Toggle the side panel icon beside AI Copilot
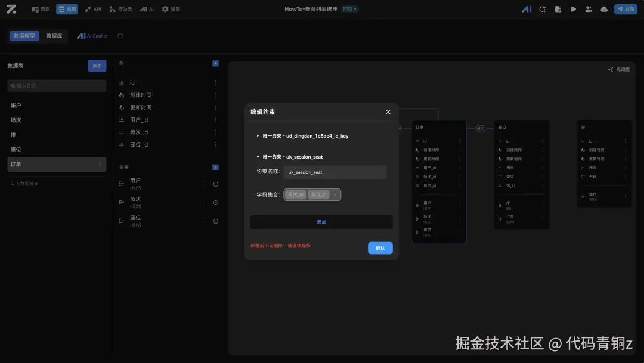Screen dimensions: 644x363 tap(120, 36)
